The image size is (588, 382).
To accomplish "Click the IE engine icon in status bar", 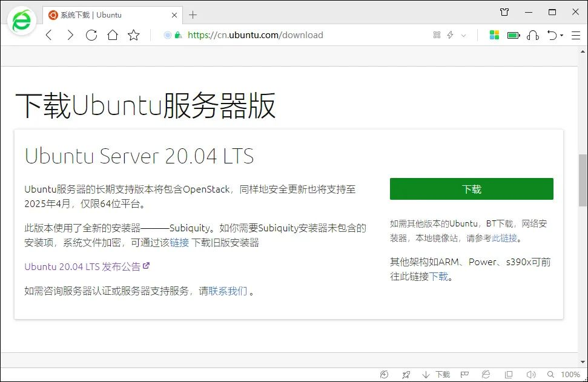I will click(486, 374).
